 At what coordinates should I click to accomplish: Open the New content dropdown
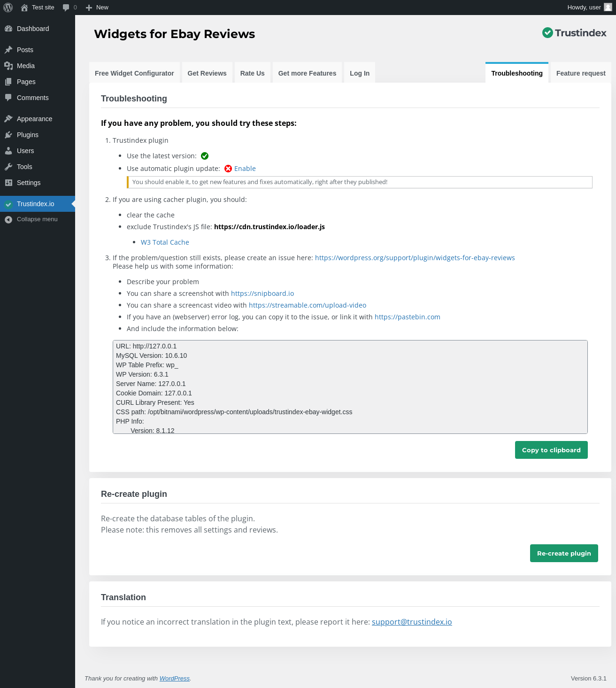point(97,8)
